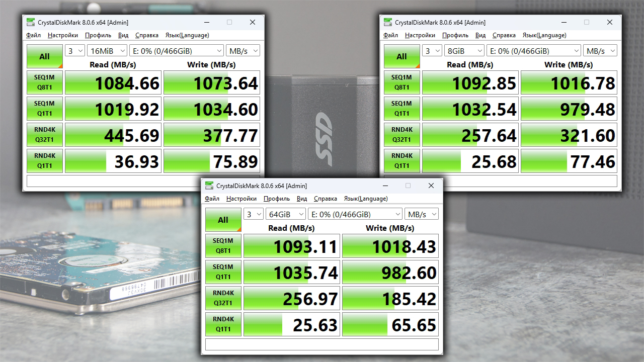Open the Файл menu in the 16MiB window

[x=33, y=35]
